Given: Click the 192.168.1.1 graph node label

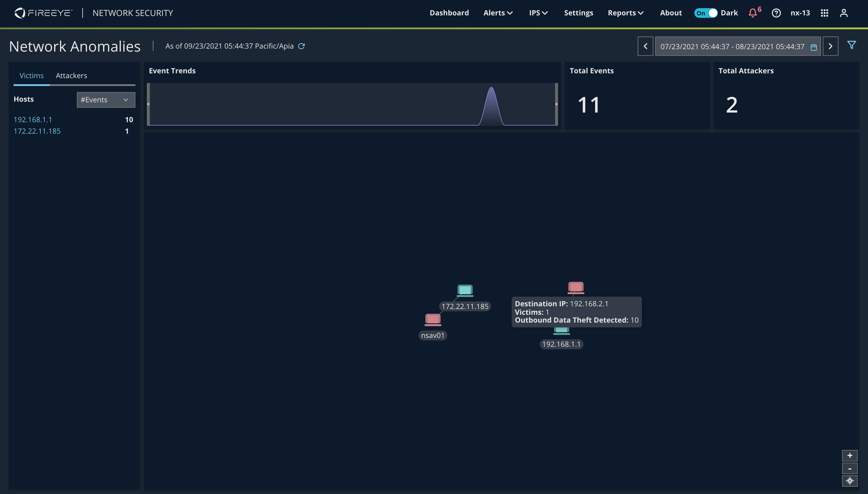Looking at the screenshot, I should (x=561, y=344).
